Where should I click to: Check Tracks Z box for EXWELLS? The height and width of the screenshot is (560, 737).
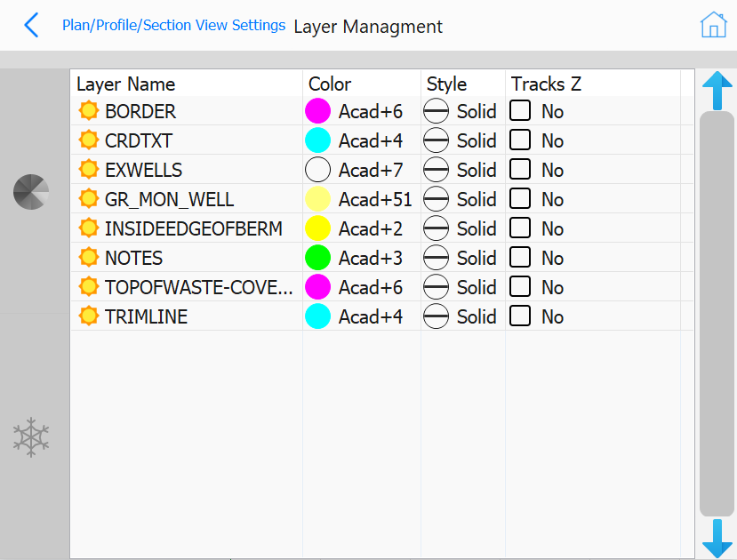tap(520, 169)
